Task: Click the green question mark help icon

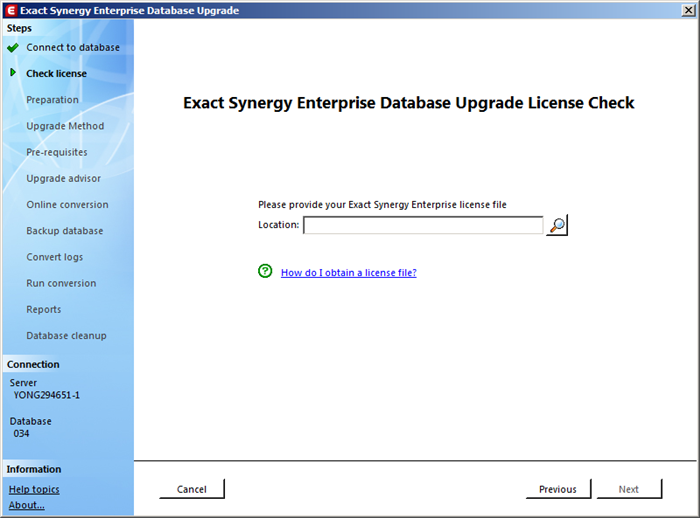Action: [265, 271]
